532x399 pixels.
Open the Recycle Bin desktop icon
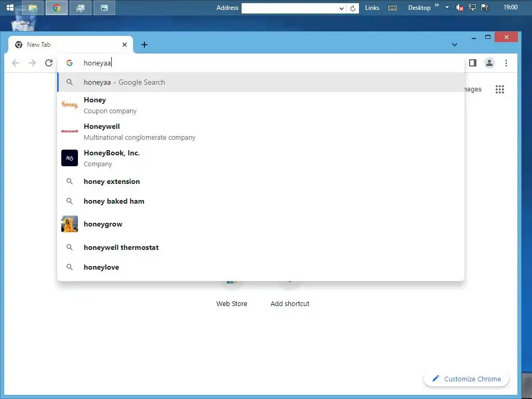click(23, 24)
